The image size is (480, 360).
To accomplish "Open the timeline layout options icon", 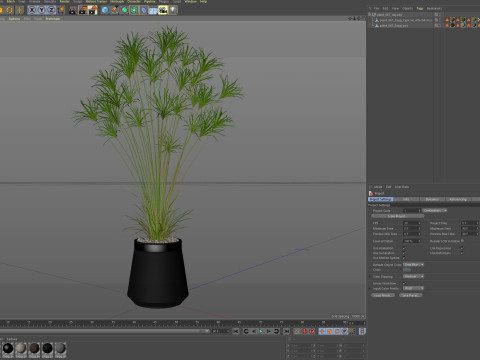I will 362,331.
